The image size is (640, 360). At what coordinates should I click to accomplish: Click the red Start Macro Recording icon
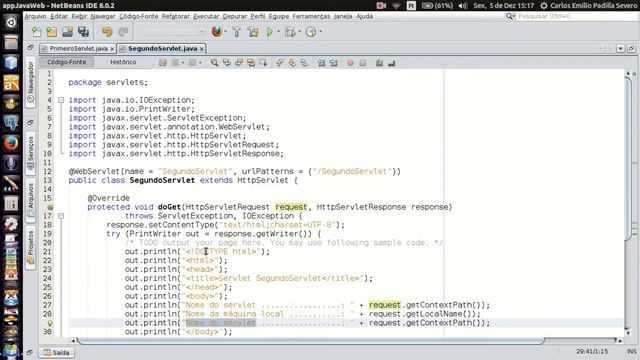[350, 63]
